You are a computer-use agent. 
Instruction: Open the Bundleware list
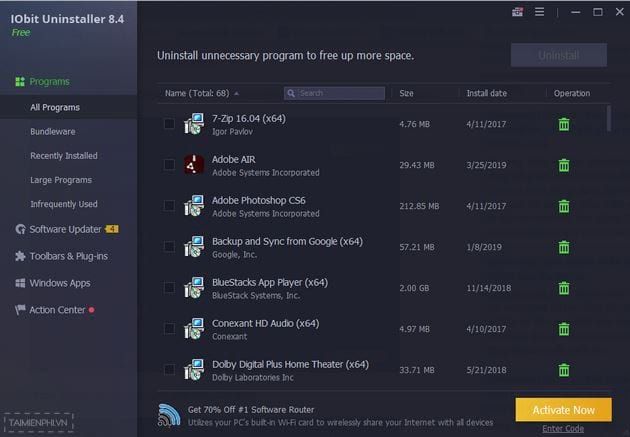coord(53,131)
